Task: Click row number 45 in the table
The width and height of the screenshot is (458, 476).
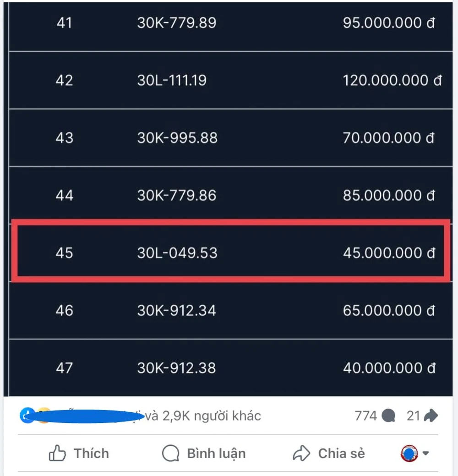Action: 64,253
